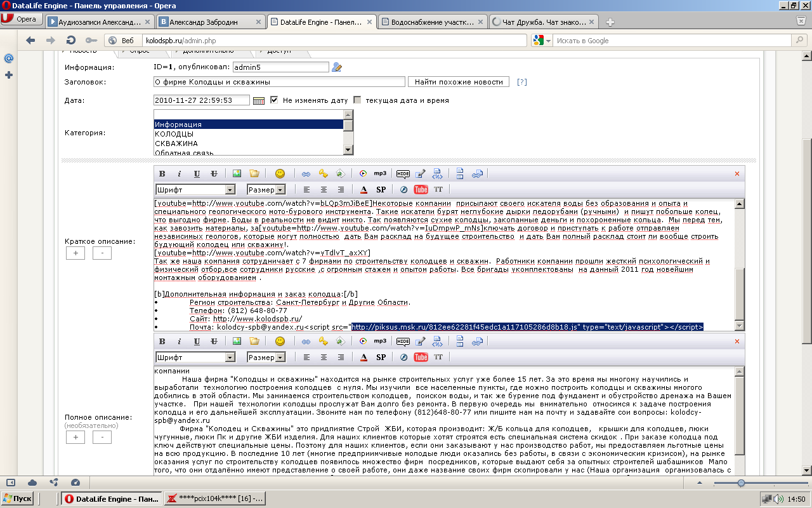Click 'Найти похожие новости' button
The width and height of the screenshot is (812, 508).
[458, 82]
